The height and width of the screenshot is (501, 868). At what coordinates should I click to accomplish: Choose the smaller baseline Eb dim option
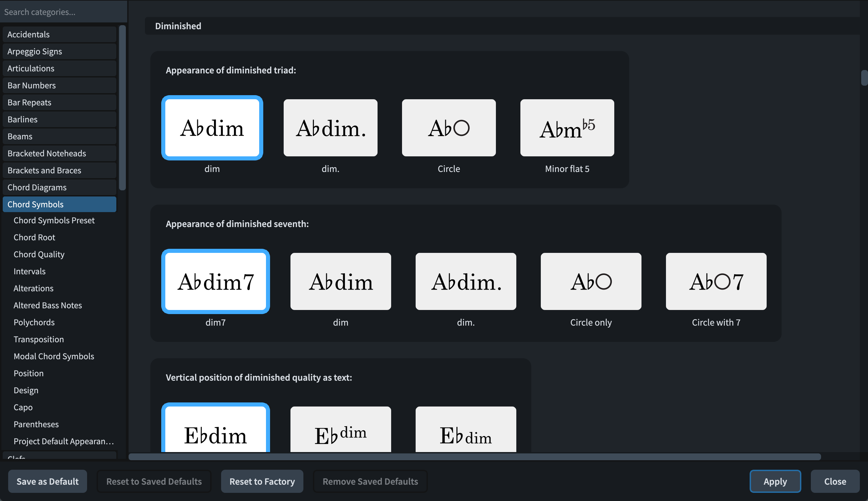pos(466,430)
